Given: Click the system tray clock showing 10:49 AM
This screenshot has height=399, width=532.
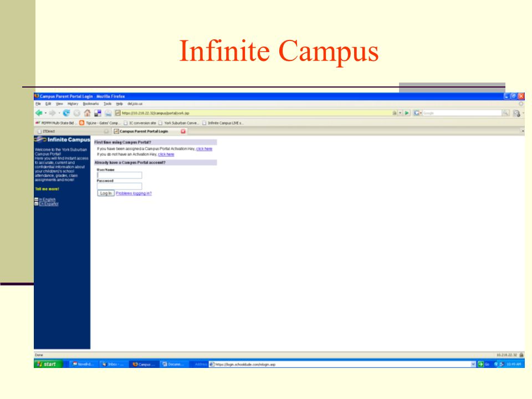Looking at the screenshot, I should coord(513,365).
